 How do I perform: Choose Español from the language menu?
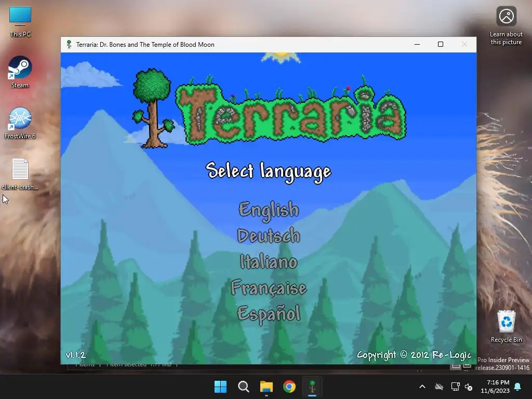(x=269, y=313)
